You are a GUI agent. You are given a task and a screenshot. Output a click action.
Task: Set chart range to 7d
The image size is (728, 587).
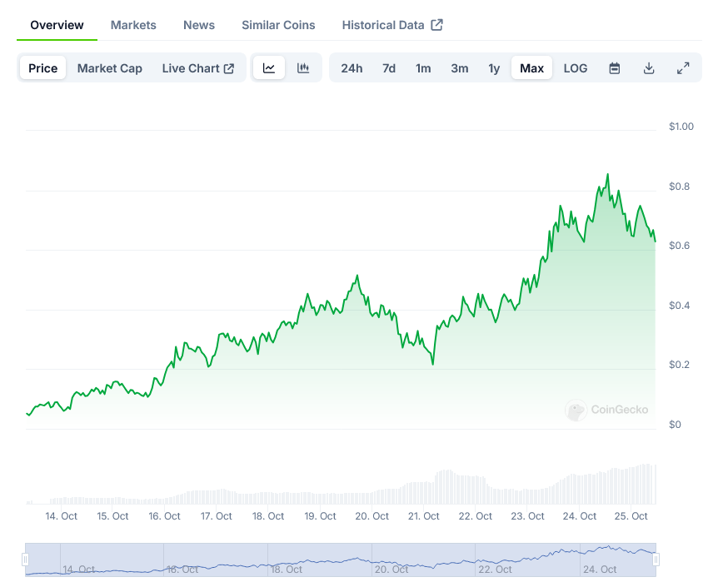point(389,68)
